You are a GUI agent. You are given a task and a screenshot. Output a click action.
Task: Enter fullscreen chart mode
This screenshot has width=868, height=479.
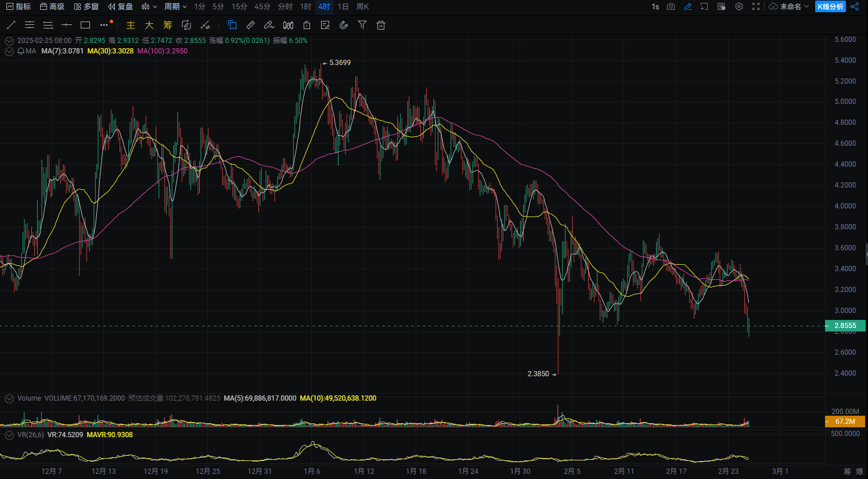(756, 6)
